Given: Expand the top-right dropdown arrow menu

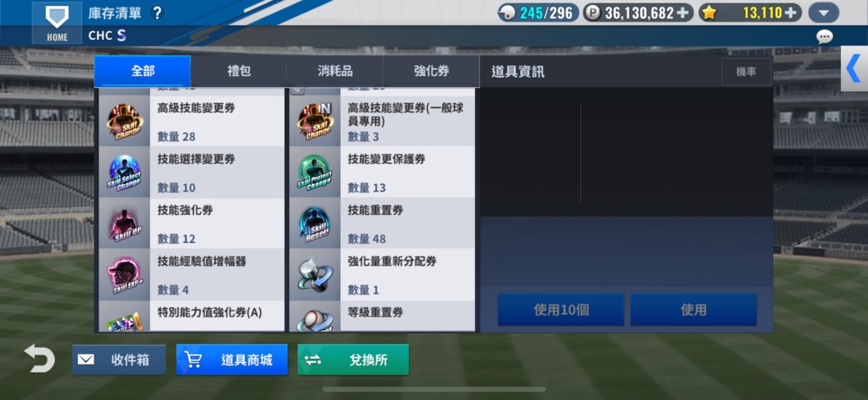Looking at the screenshot, I should (x=823, y=13).
